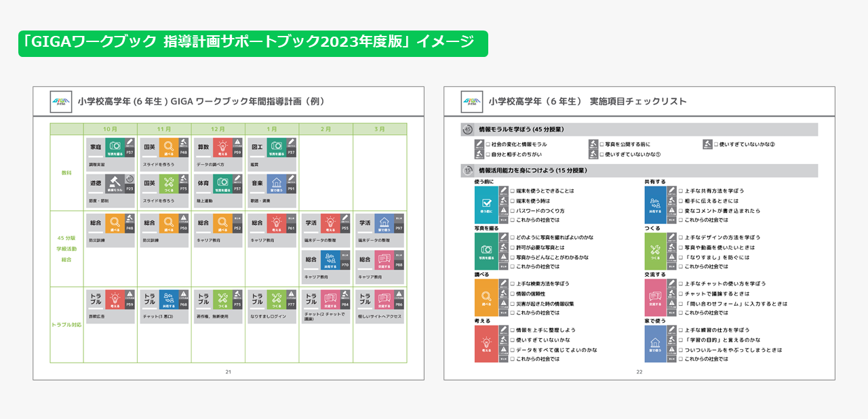Click chat icon on 総合 P88 card
The width and height of the screenshot is (868, 419).
tap(384, 260)
